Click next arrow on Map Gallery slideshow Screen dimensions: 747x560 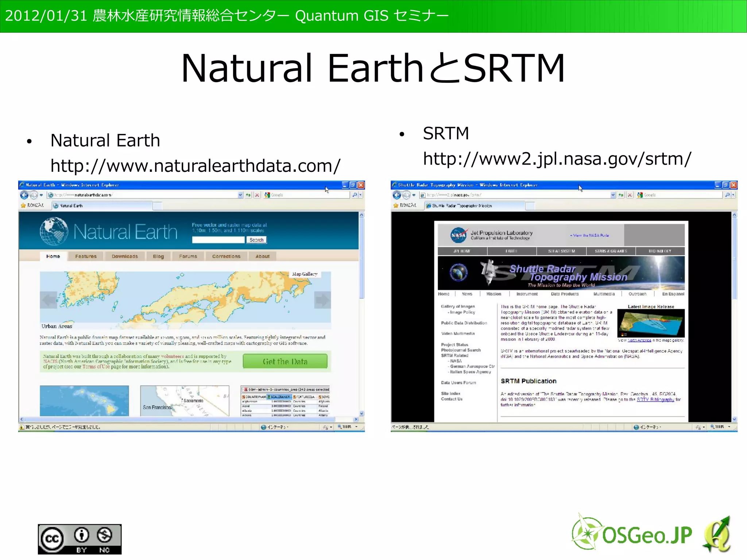coord(322,300)
